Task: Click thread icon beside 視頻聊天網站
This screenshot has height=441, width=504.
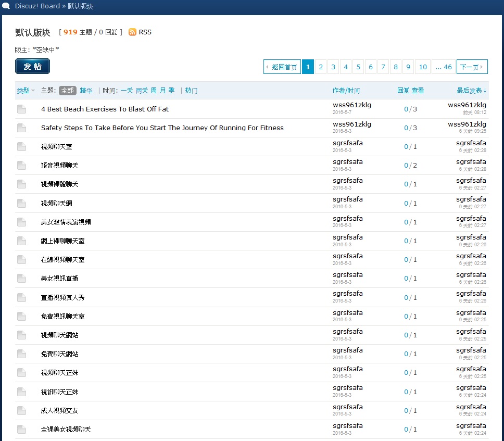Action: point(21,335)
